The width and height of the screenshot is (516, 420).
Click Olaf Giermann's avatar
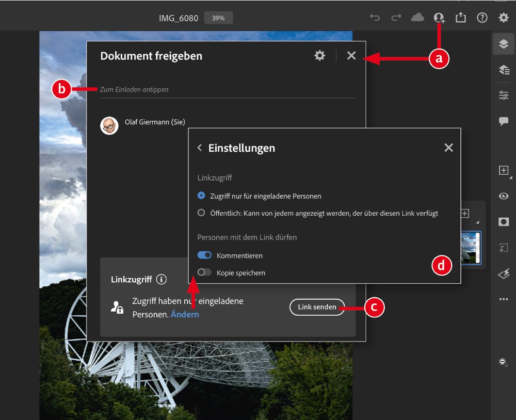(109, 126)
